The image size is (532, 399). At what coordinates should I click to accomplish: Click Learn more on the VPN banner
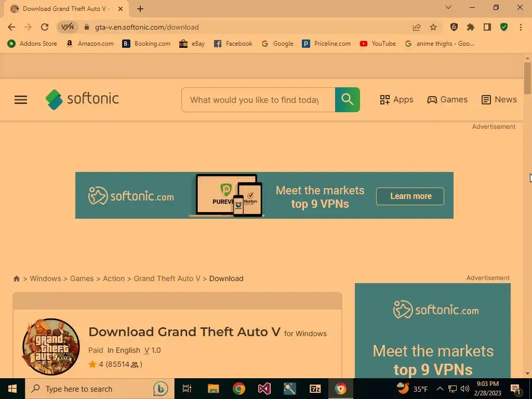[410, 196]
